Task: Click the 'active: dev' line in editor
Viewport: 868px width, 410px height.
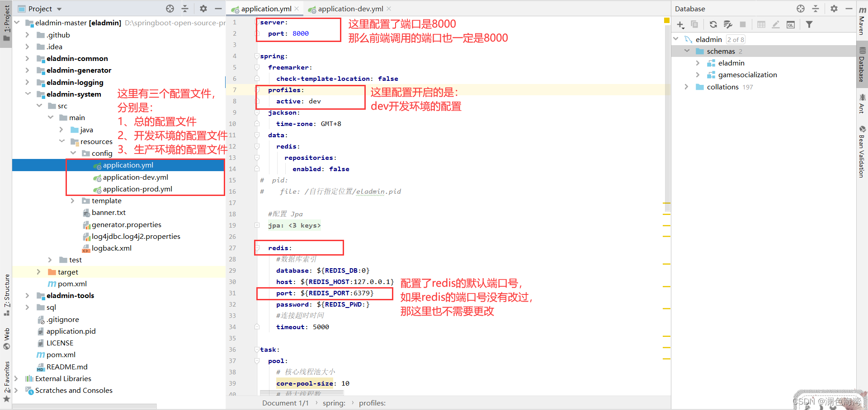Action: point(298,101)
